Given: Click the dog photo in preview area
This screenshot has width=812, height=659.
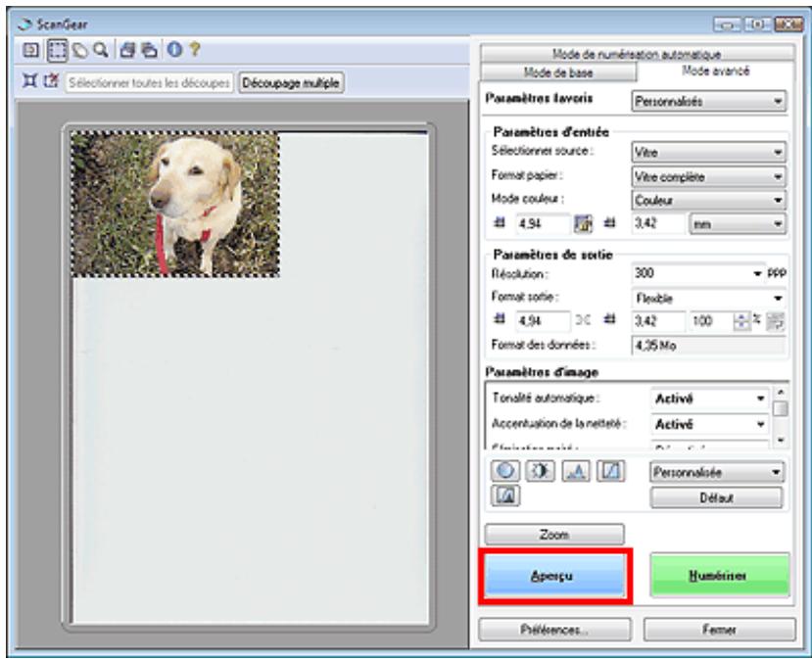Looking at the screenshot, I should point(175,204).
